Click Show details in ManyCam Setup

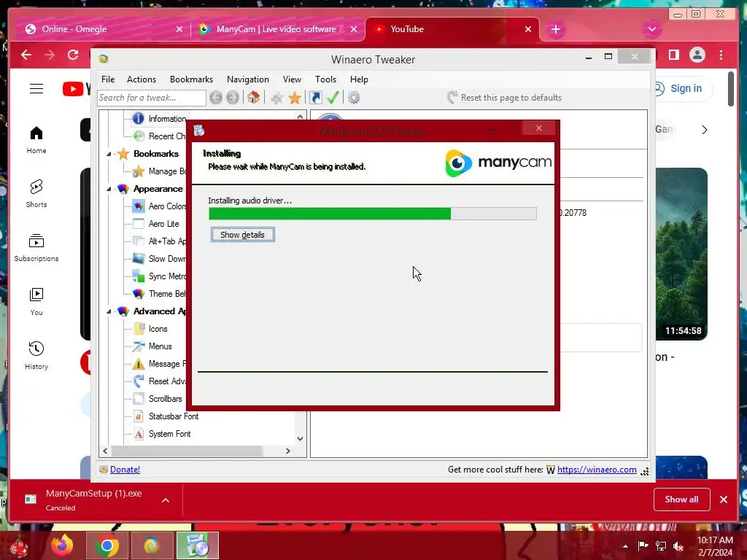[x=242, y=235]
